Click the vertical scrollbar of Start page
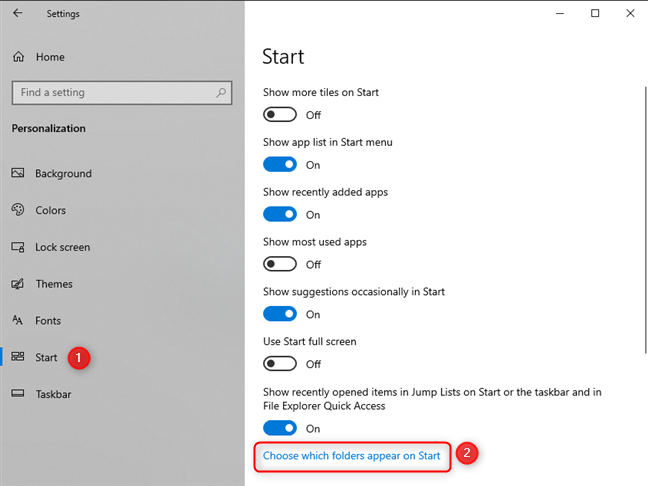 (x=646, y=220)
